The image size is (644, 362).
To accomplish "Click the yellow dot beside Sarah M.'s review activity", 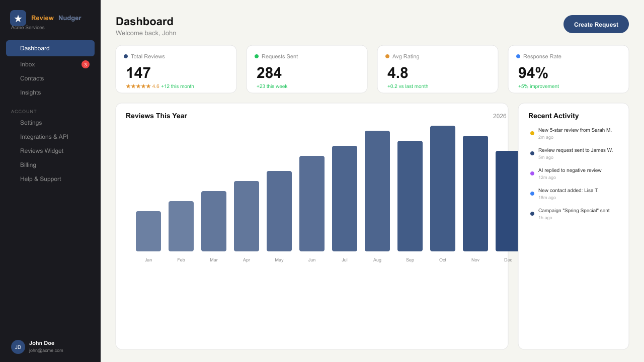I will [532, 133].
